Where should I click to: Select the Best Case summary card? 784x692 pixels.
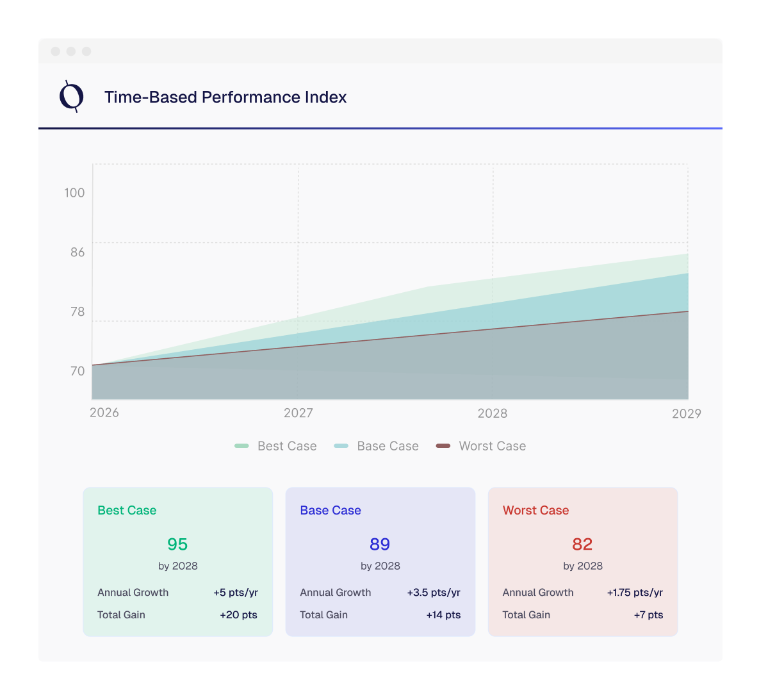[x=177, y=562]
